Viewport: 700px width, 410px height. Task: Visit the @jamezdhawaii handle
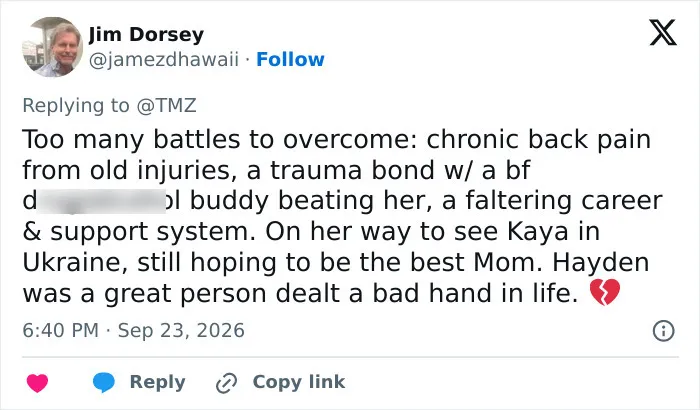164,59
